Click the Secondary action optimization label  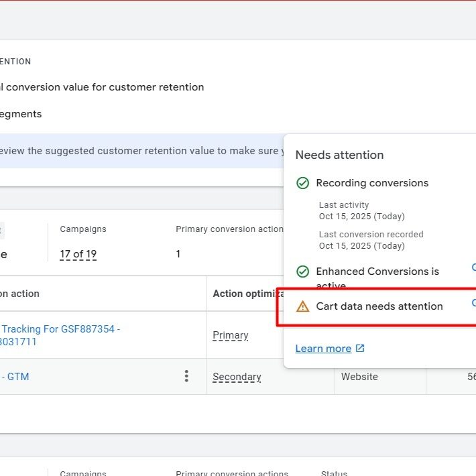[x=237, y=377]
